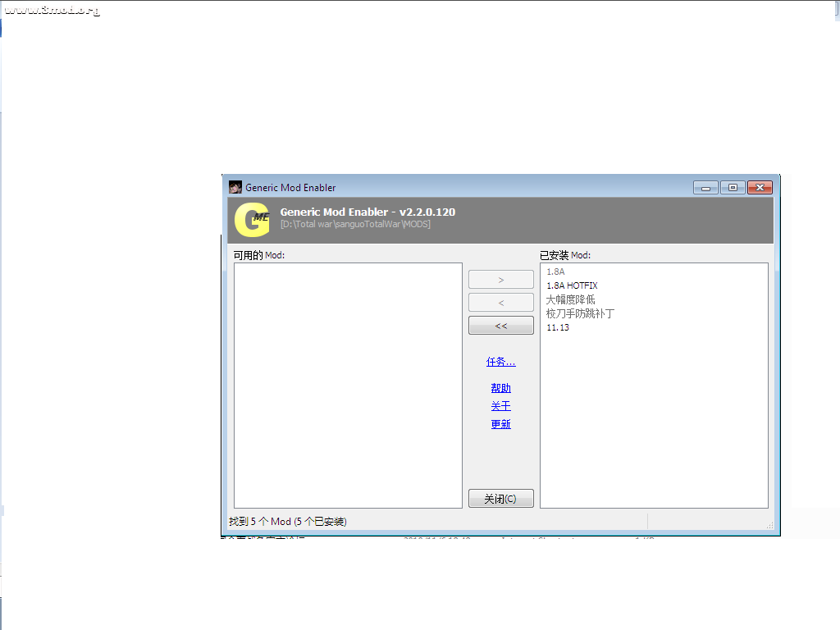Click the Generic Mod Enabler title bar icon
Image resolution: width=840 pixels, height=630 pixels.
235,187
